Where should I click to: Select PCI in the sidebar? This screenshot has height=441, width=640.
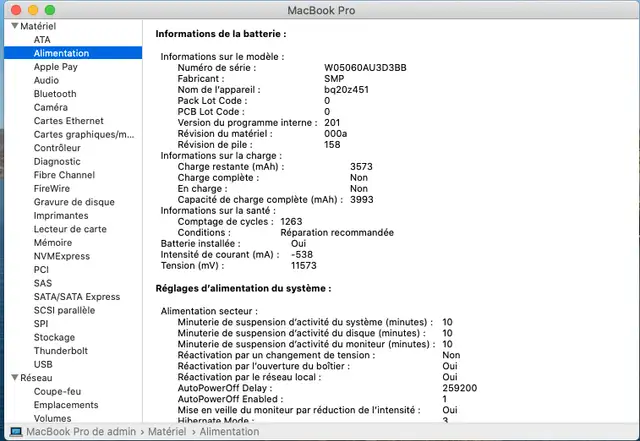(41, 270)
